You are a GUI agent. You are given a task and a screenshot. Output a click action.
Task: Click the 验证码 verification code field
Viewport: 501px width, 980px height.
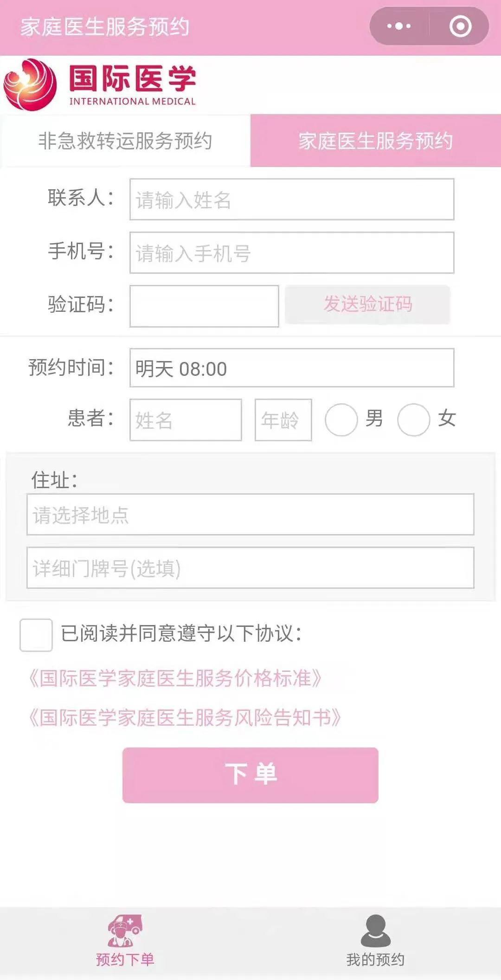(204, 306)
